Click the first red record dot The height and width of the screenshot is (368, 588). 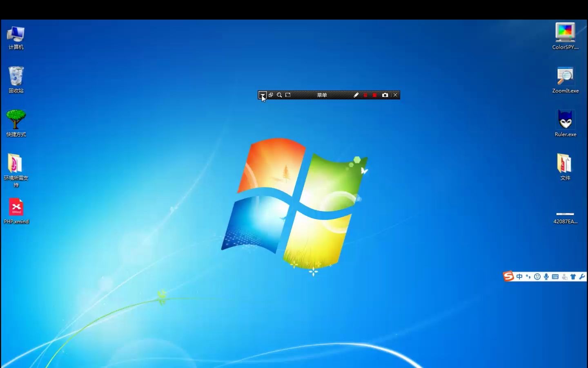point(365,95)
